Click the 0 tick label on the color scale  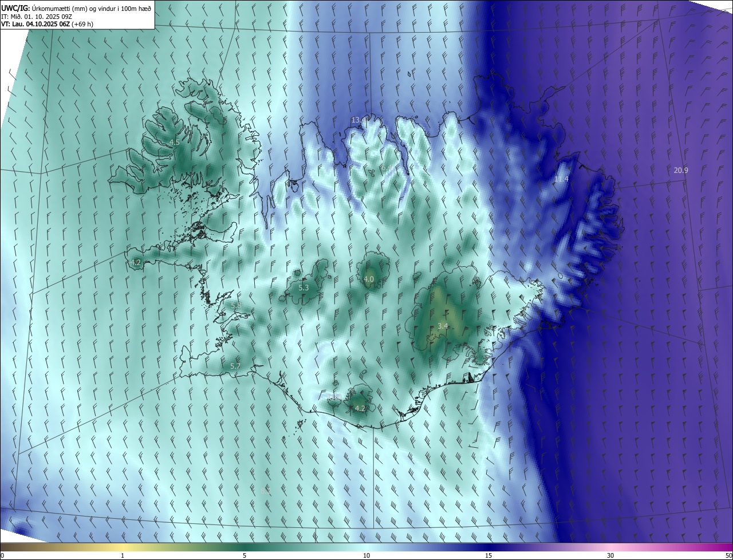(2, 555)
